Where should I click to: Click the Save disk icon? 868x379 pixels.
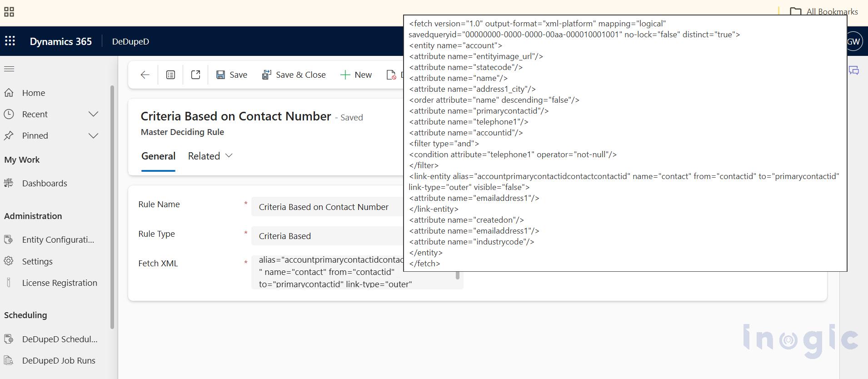(x=220, y=75)
